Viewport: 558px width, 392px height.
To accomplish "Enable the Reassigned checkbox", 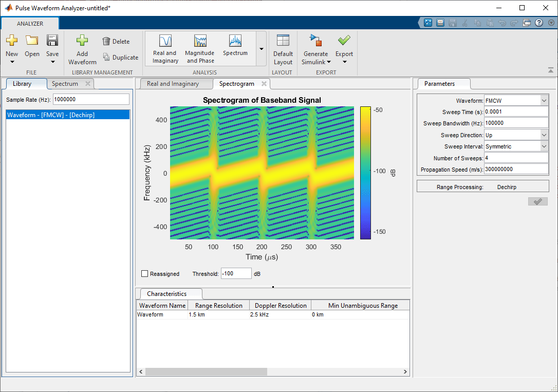I will [145, 274].
